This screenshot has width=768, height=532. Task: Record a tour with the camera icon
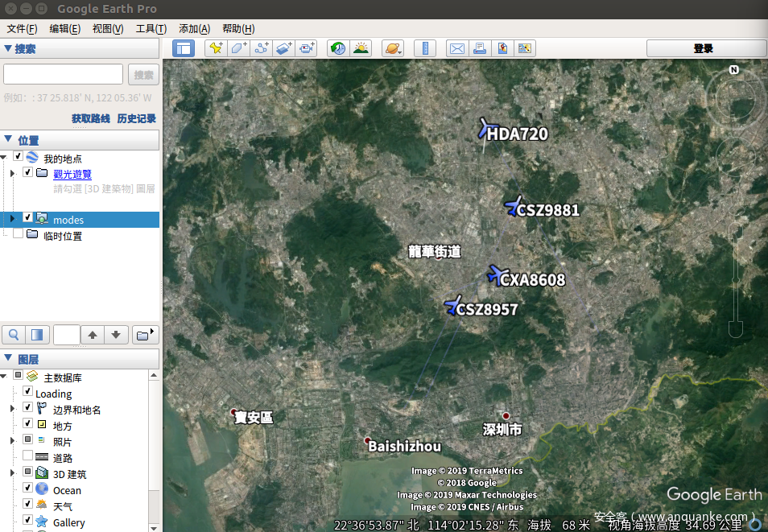pyautogui.click(x=307, y=48)
